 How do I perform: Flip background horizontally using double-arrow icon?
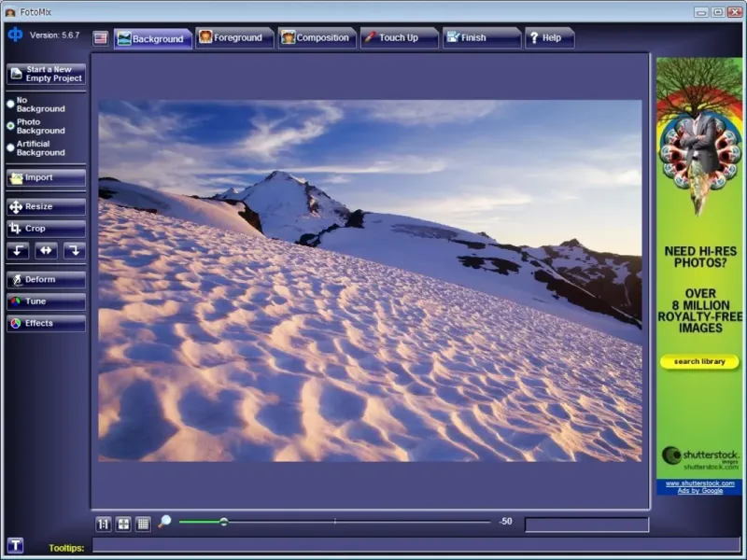pyautogui.click(x=46, y=250)
